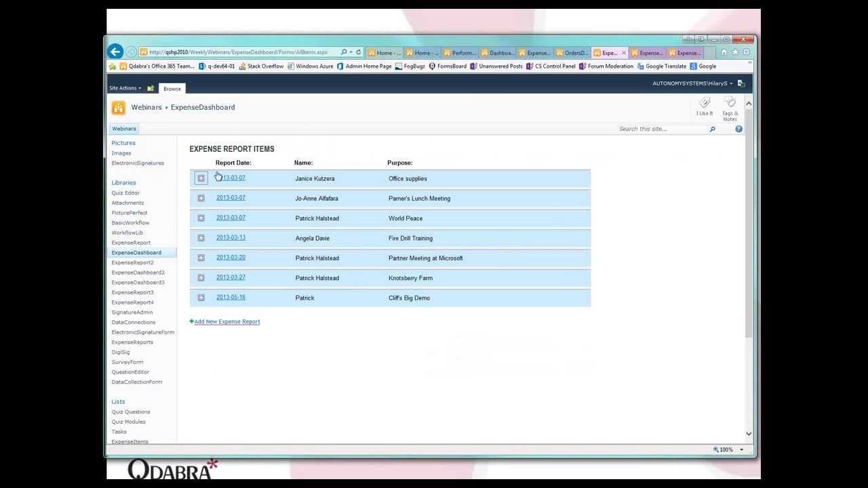
Task: Expand the Janice Kutzera expense row
Action: pyautogui.click(x=201, y=178)
